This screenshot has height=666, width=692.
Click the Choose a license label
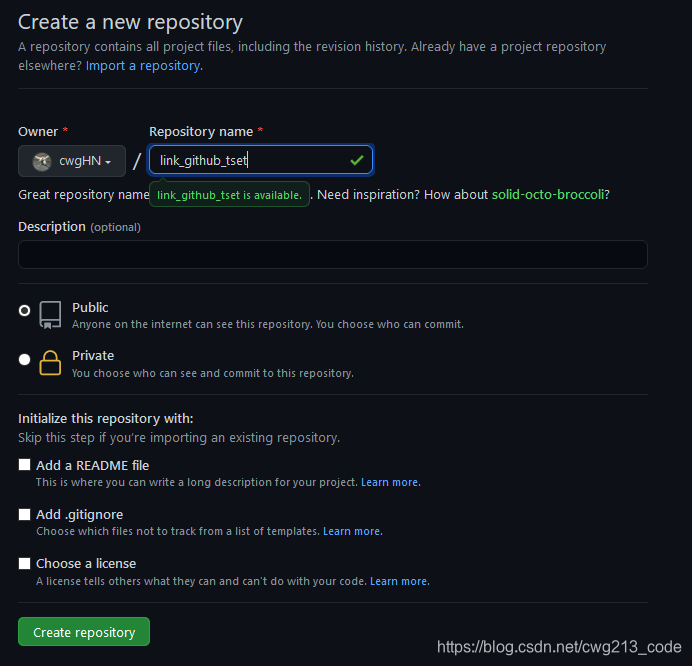(x=86, y=564)
